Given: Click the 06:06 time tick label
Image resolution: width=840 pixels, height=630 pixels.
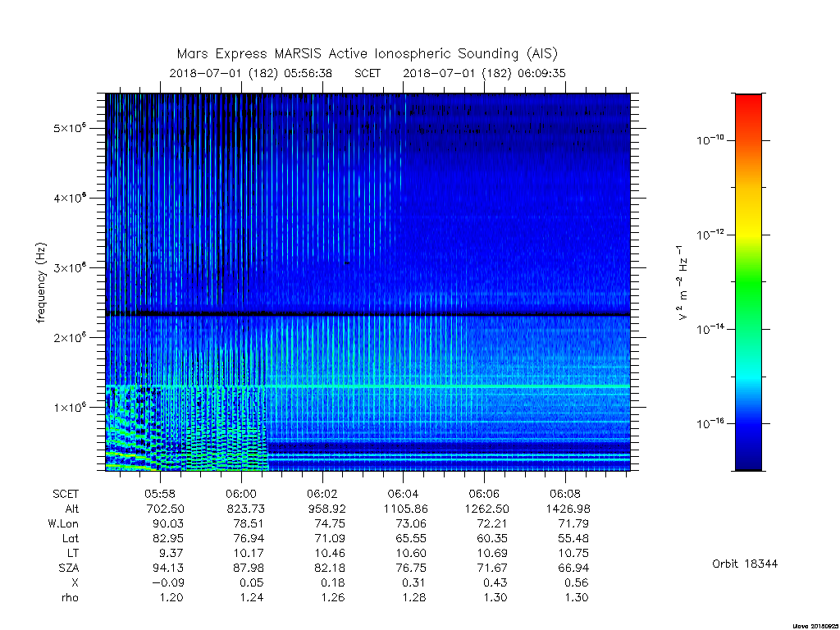Looking at the screenshot, I should tap(484, 494).
